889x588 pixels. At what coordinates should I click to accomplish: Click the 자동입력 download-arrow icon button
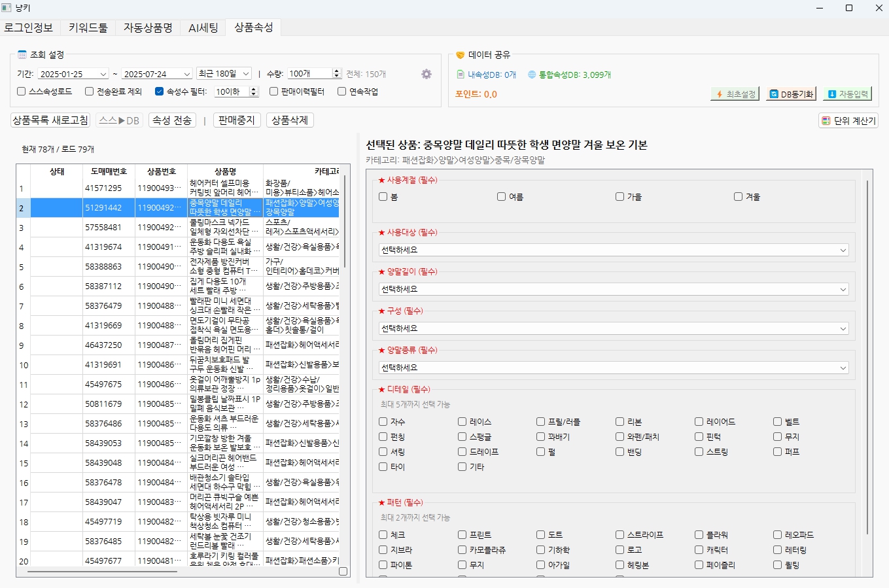pos(832,94)
